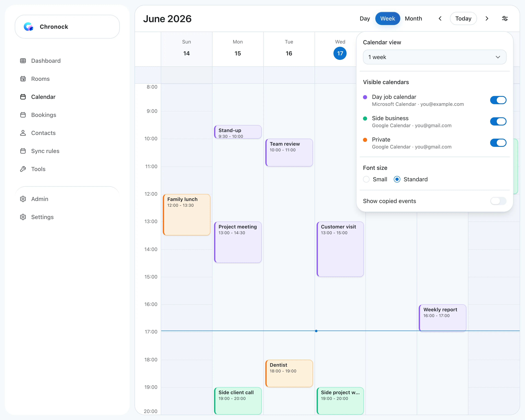Click the Rooms sidebar icon
Image resolution: width=525 pixels, height=420 pixels.
pyautogui.click(x=23, y=79)
